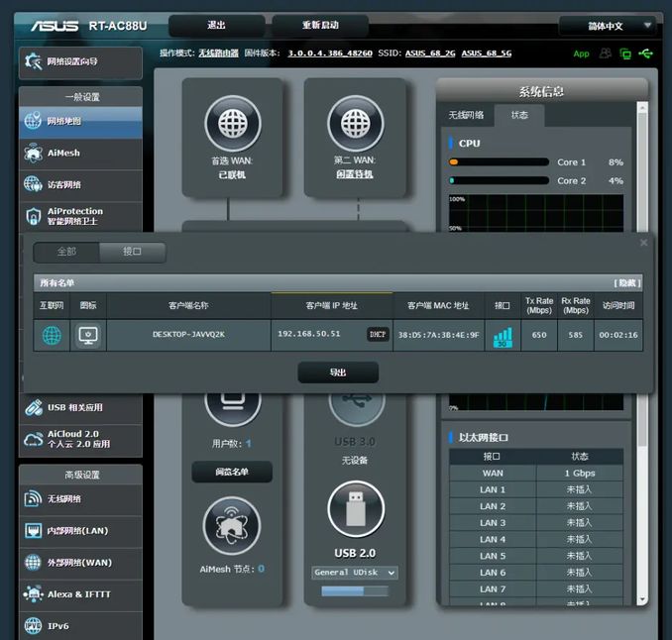Click the DHCP badge next to 192.168.50.51
The width and height of the screenshot is (672, 640).
[378, 335]
